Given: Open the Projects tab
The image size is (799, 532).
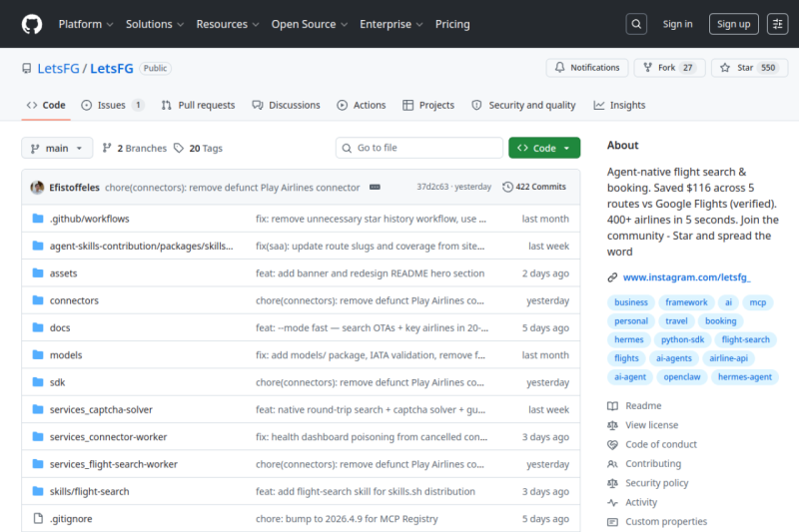Looking at the screenshot, I should [x=428, y=106].
